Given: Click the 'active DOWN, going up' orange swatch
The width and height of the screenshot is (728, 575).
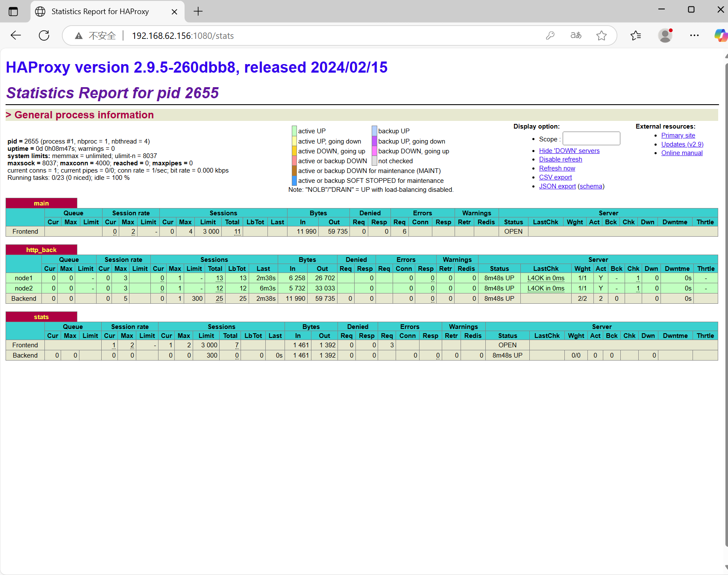Looking at the screenshot, I should pyautogui.click(x=294, y=151).
